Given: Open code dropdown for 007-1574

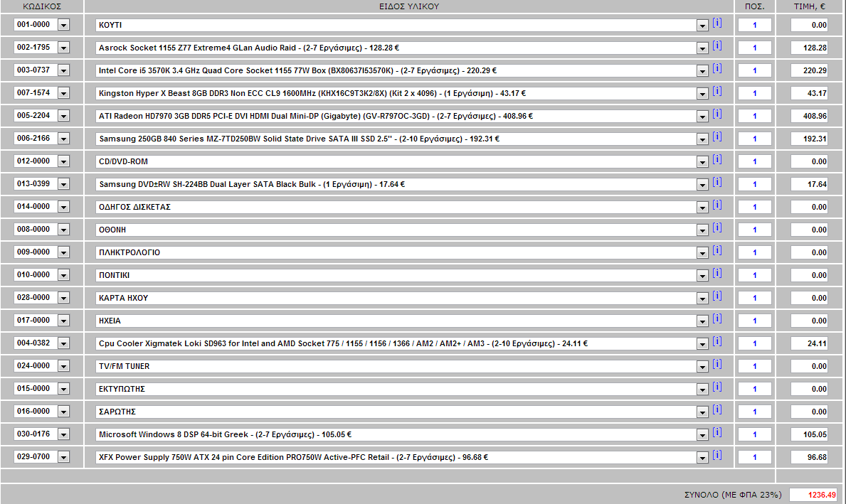Looking at the screenshot, I should coord(63,93).
